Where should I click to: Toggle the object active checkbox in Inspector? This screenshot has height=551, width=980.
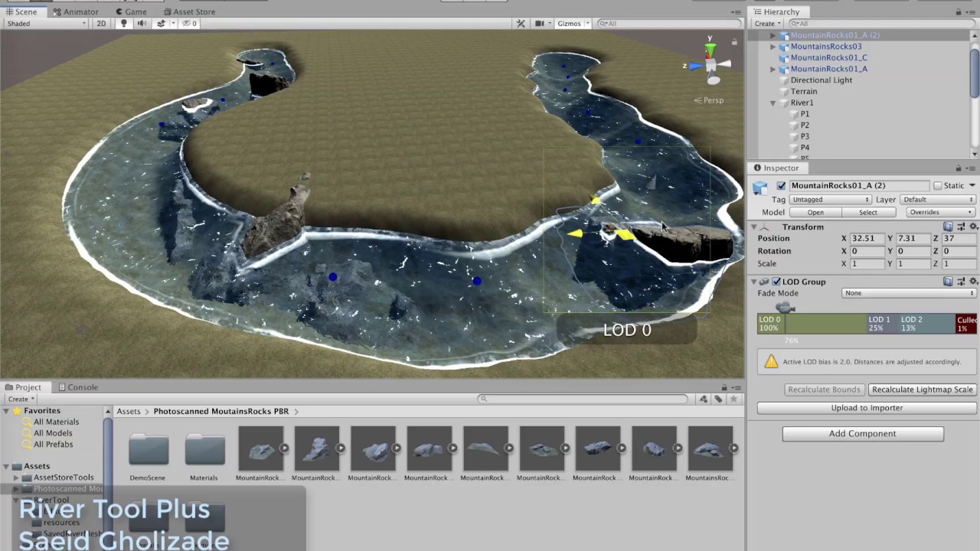[781, 186]
